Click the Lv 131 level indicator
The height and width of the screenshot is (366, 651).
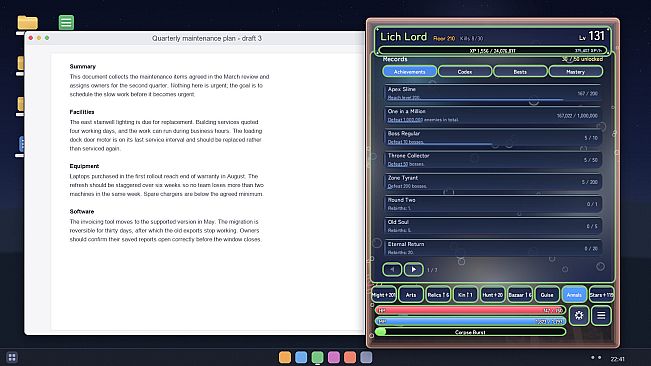tap(592, 36)
